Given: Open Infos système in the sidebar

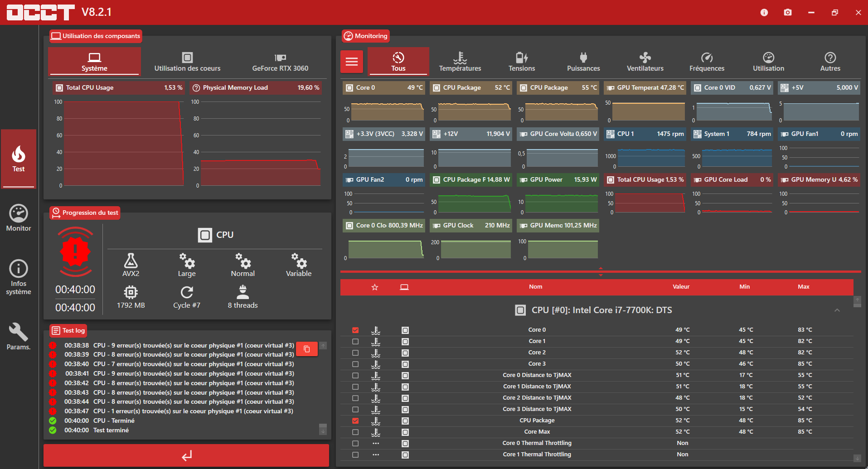Looking at the screenshot, I should tap(19, 277).
